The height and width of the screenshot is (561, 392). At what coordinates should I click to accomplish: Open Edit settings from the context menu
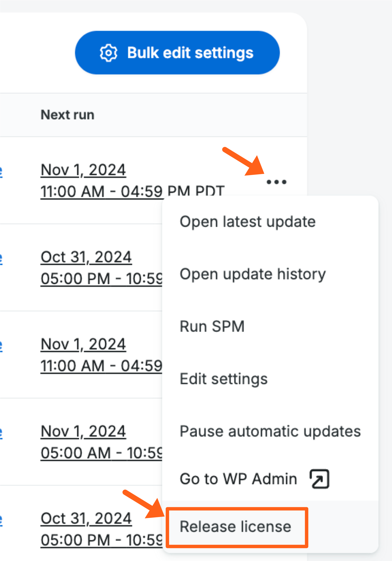tap(224, 379)
